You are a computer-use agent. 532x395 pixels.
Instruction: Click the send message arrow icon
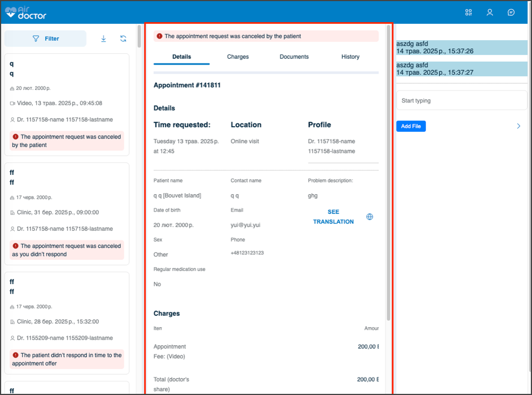(518, 126)
